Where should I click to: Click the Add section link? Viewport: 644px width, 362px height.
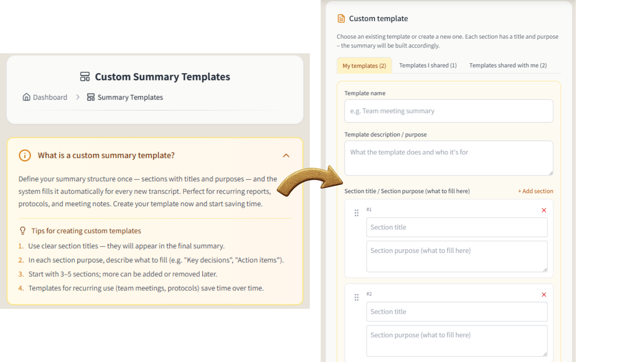tap(535, 191)
